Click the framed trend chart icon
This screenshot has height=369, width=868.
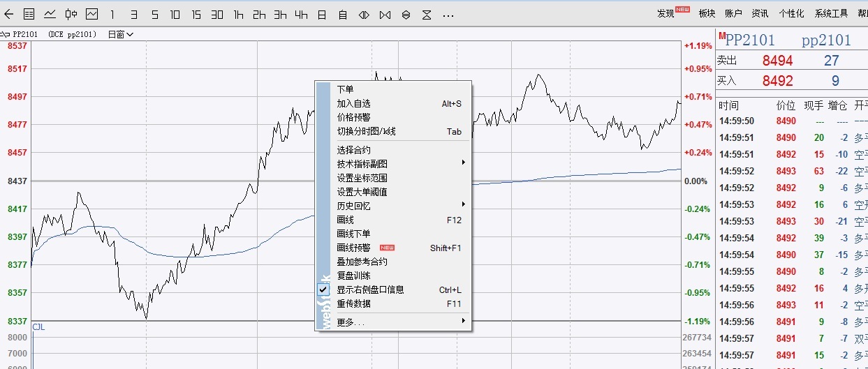point(92,14)
